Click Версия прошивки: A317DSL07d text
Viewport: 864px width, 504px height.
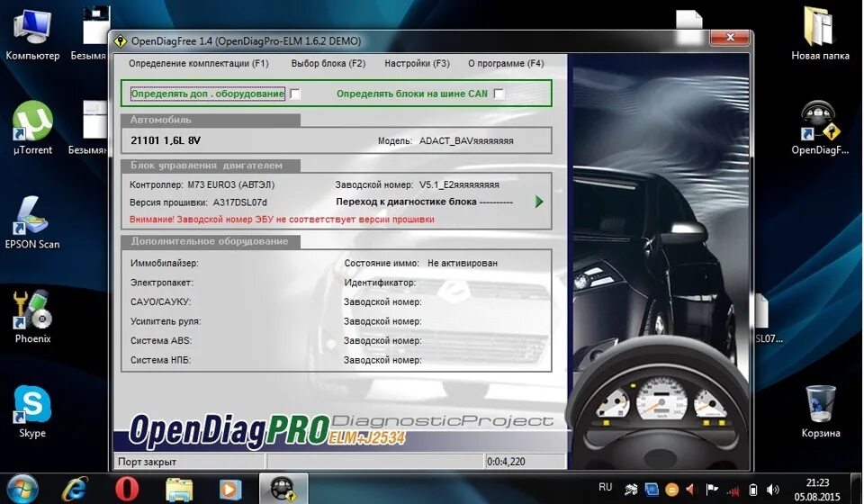pos(198,202)
